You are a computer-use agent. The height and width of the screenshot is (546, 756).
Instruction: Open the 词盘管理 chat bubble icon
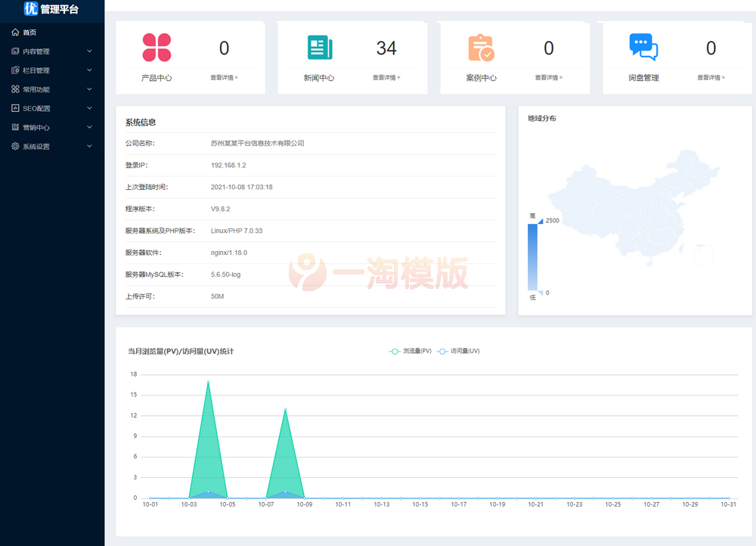tap(643, 47)
